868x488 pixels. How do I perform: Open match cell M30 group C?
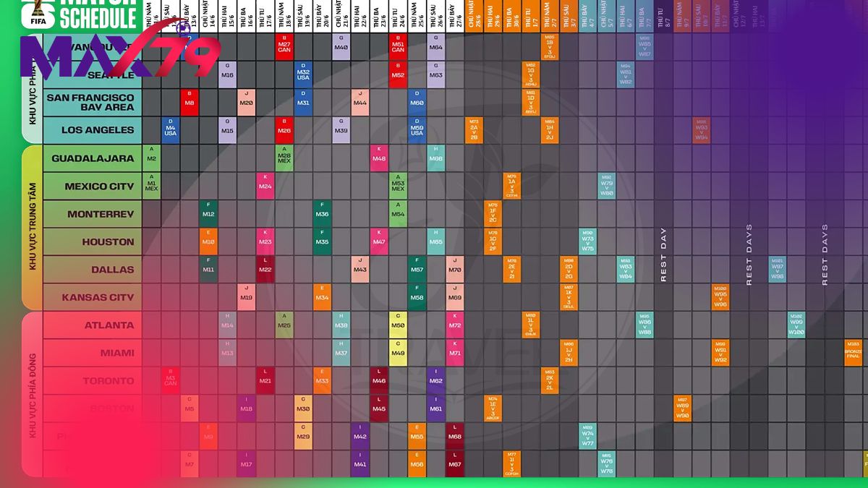pos(303,409)
